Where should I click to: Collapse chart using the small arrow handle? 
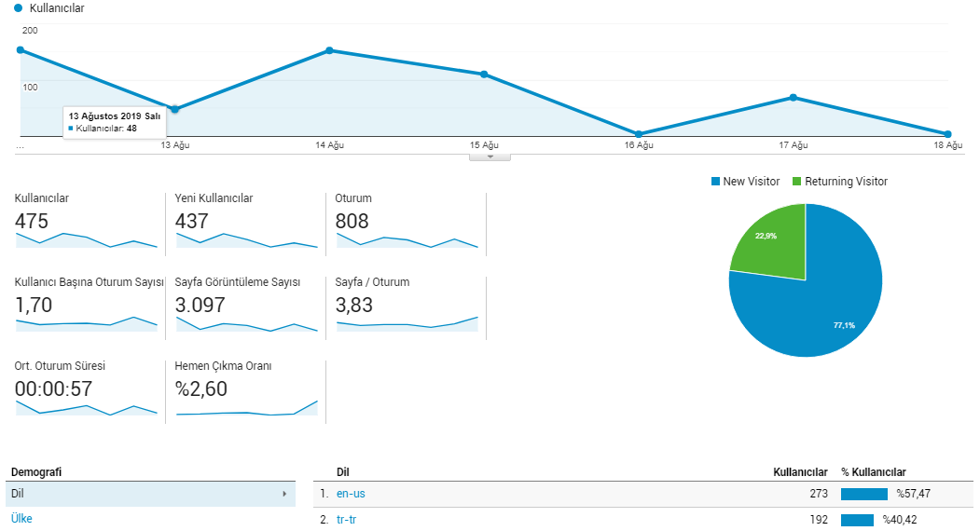coord(490,157)
